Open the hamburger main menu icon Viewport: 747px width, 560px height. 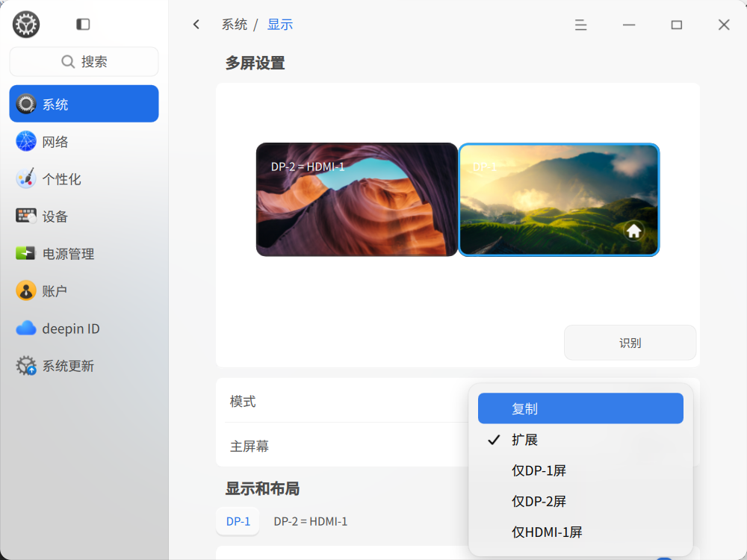tap(580, 25)
